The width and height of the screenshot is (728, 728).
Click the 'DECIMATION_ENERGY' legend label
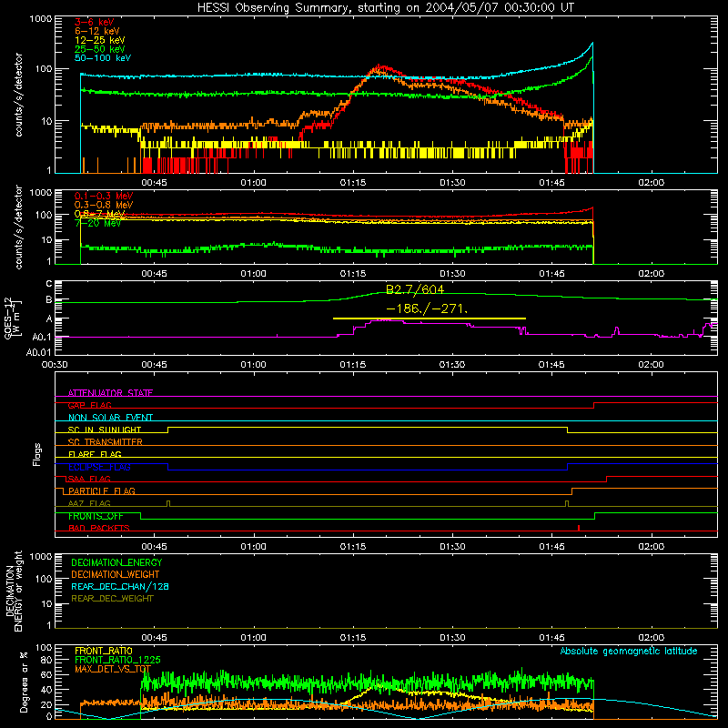click(116, 562)
